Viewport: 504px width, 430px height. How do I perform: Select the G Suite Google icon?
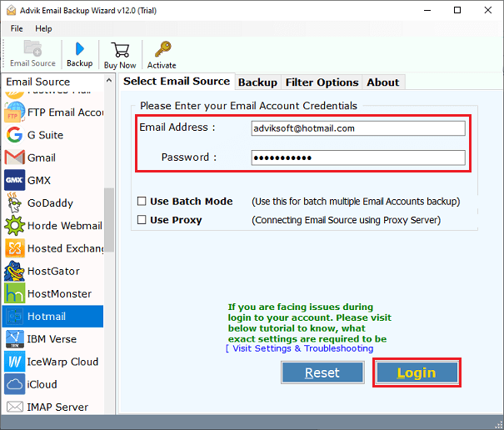point(14,135)
